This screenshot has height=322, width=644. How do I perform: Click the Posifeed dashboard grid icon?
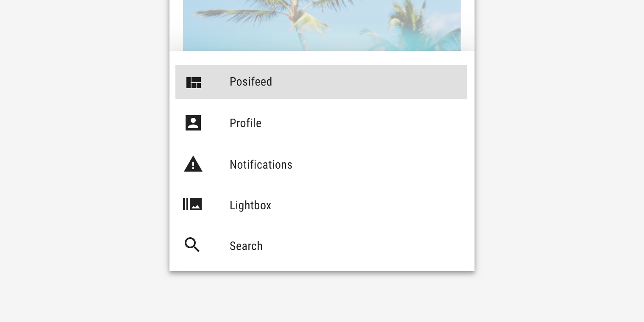pyautogui.click(x=194, y=82)
